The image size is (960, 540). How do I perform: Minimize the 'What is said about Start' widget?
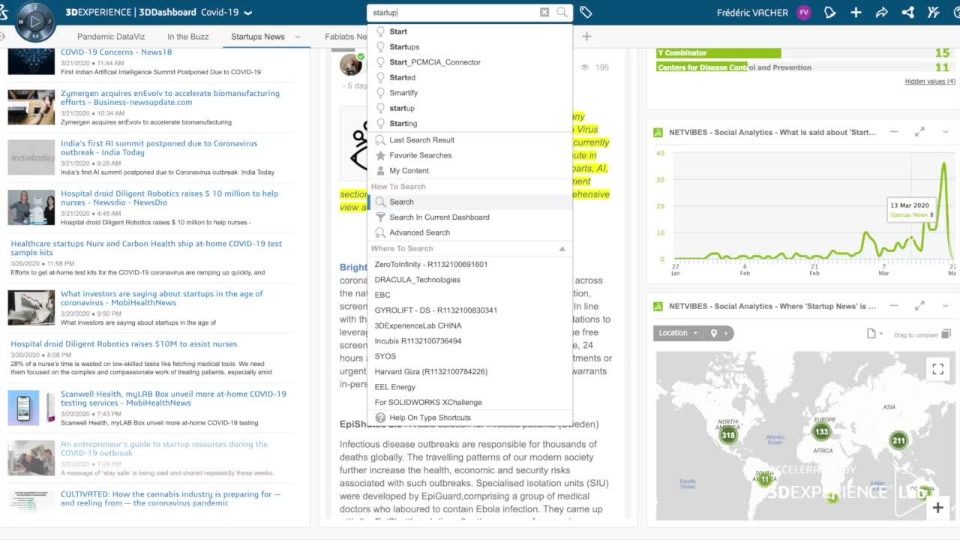(894, 132)
